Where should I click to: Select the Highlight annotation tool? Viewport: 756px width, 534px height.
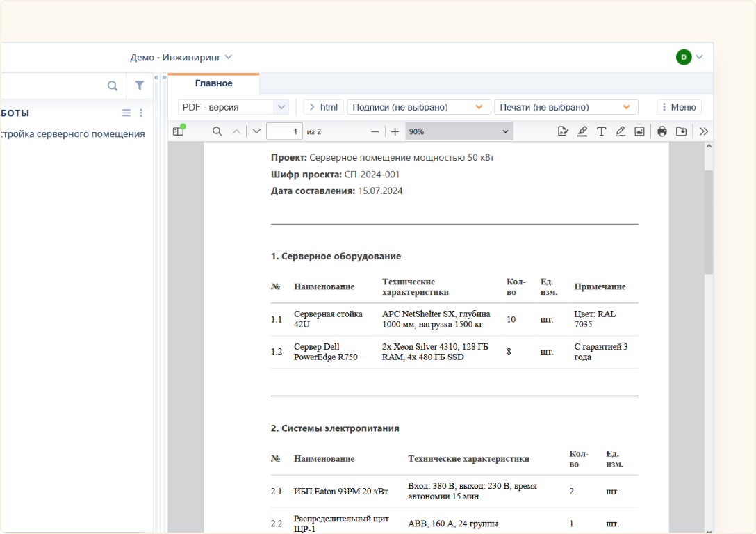pyautogui.click(x=582, y=131)
